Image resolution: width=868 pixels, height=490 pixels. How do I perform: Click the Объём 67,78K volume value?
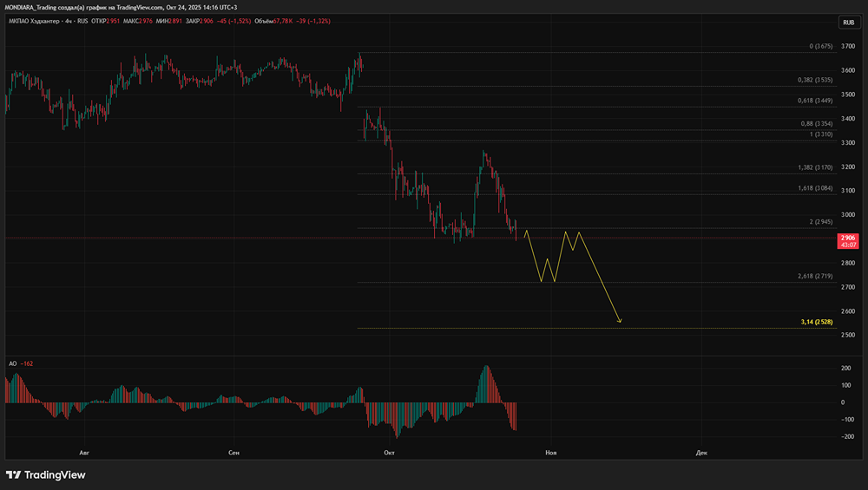273,21
